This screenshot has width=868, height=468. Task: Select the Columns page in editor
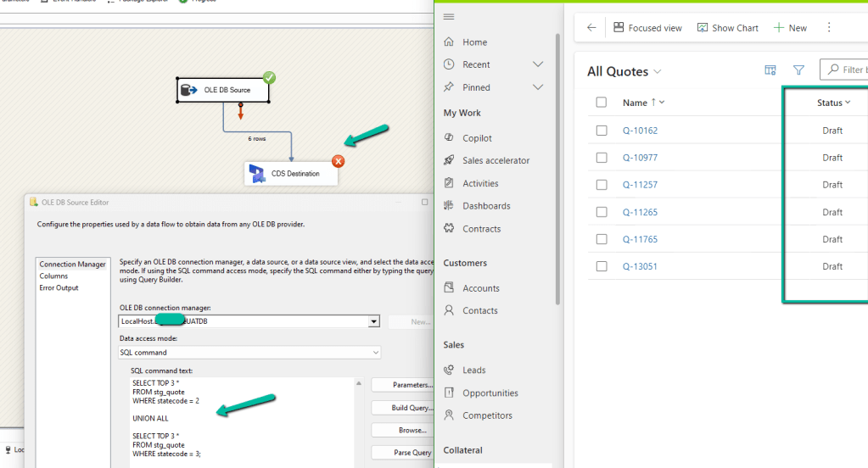(x=53, y=276)
